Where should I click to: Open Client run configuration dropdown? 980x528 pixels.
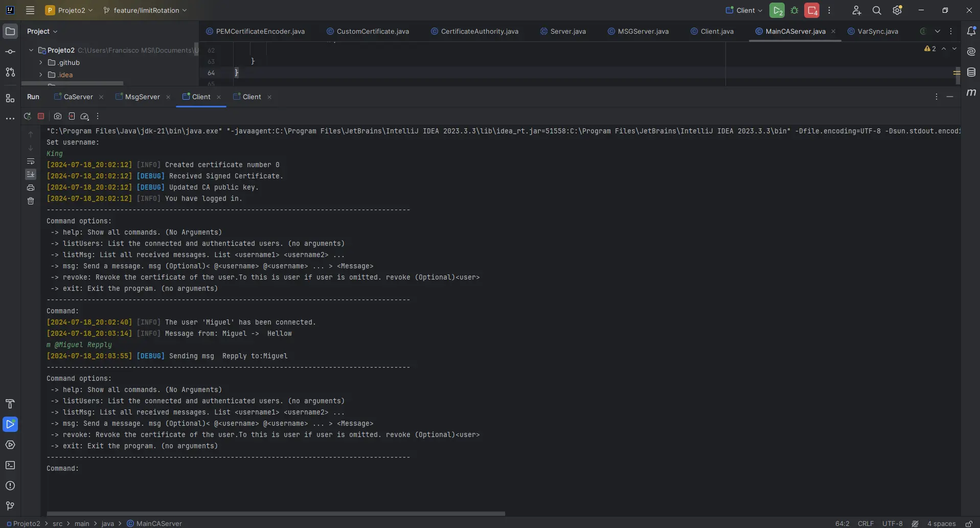coord(744,10)
